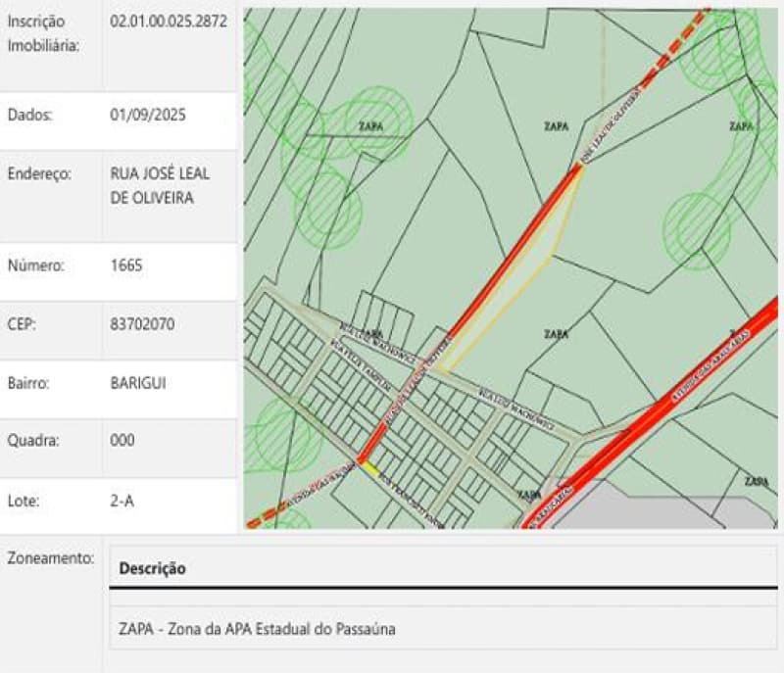Select the ZAPA - Zona da APA Estadual do Passaúna row

pos(443,629)
